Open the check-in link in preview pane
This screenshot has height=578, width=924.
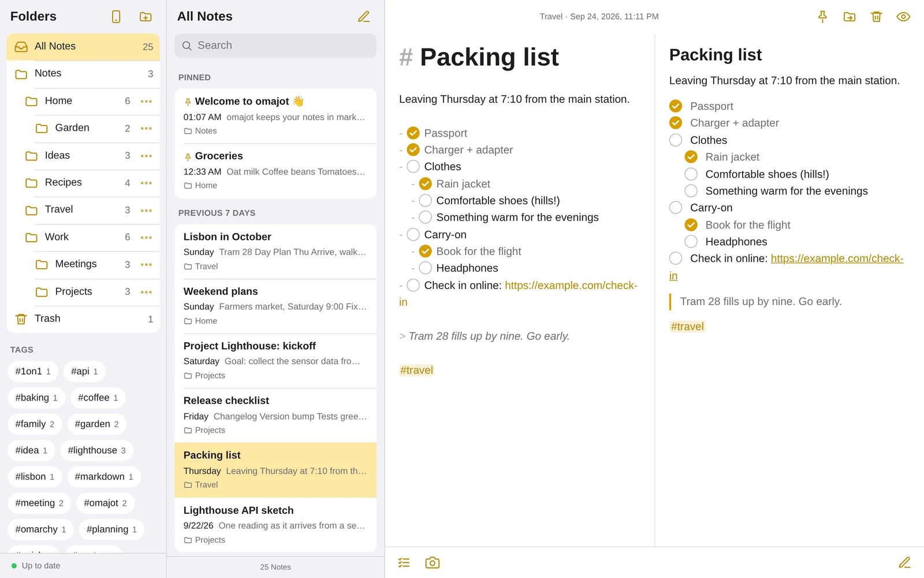837,258
